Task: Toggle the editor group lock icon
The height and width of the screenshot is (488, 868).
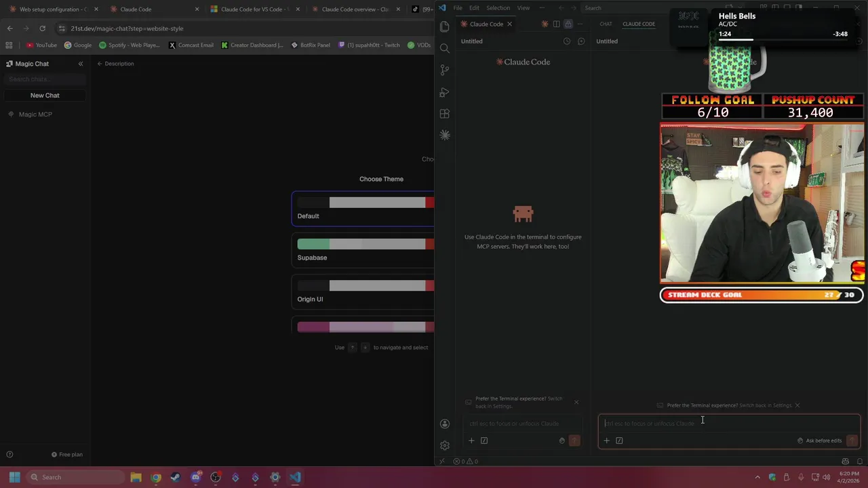Action: coord(568,24)
